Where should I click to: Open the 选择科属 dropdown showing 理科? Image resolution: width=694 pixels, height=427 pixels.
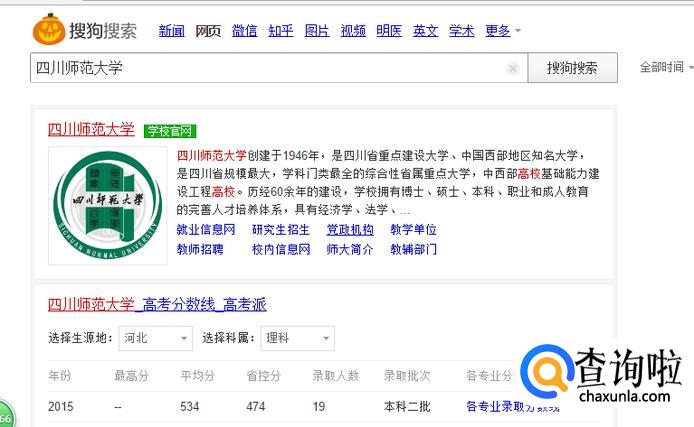pos(297,339)
